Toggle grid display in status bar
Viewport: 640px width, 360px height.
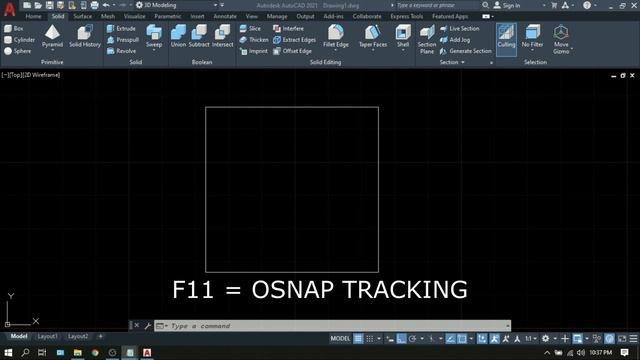(x=358, y=339)
